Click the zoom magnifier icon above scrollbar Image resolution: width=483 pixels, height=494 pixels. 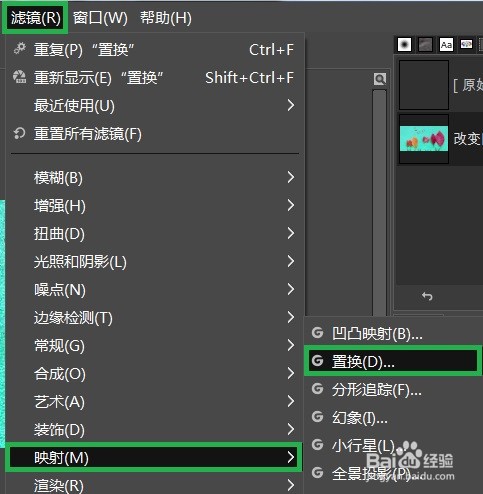pyautogui.click(x=380, y=79)
